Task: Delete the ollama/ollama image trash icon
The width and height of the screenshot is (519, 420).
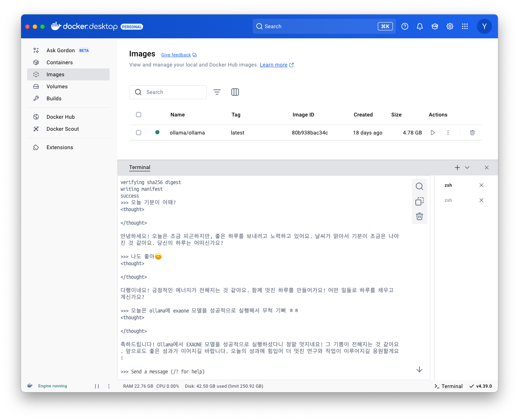Action: point(472,133)
